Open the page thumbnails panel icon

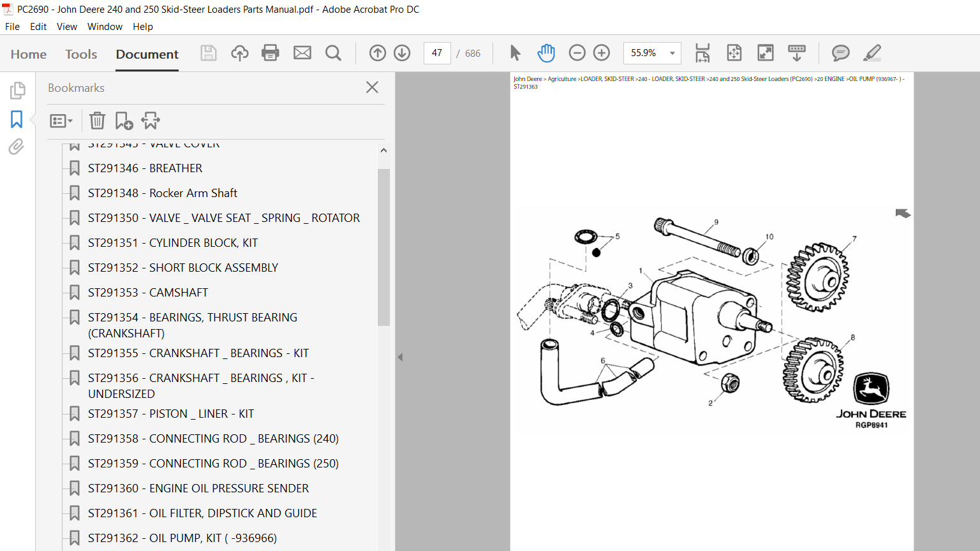pyautogui.click(x=17, y=91)
